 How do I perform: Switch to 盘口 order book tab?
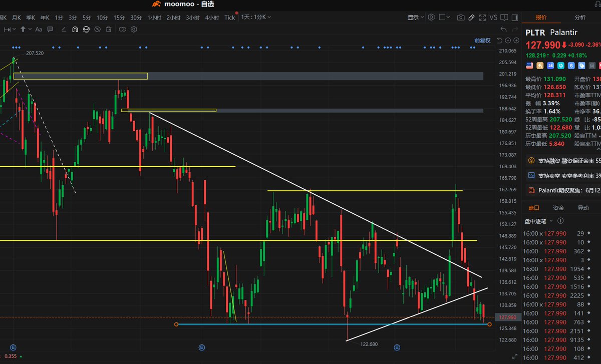click(533, 208)
